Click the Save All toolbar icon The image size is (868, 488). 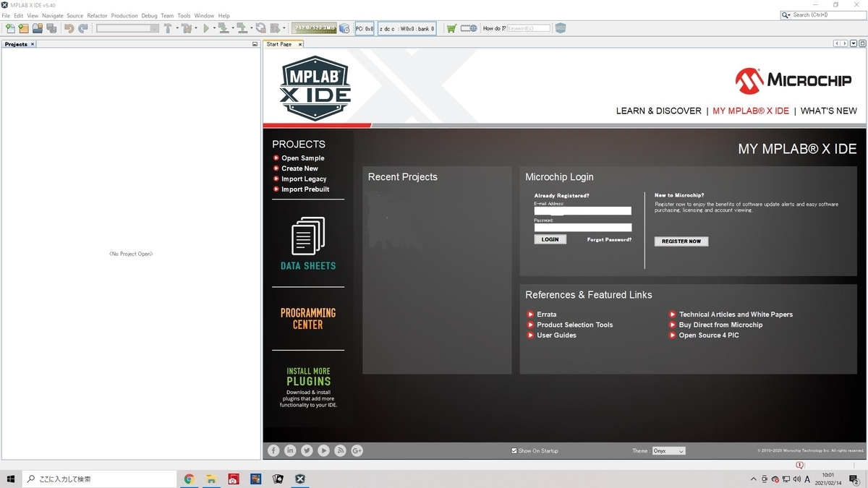tap(51, 28)
